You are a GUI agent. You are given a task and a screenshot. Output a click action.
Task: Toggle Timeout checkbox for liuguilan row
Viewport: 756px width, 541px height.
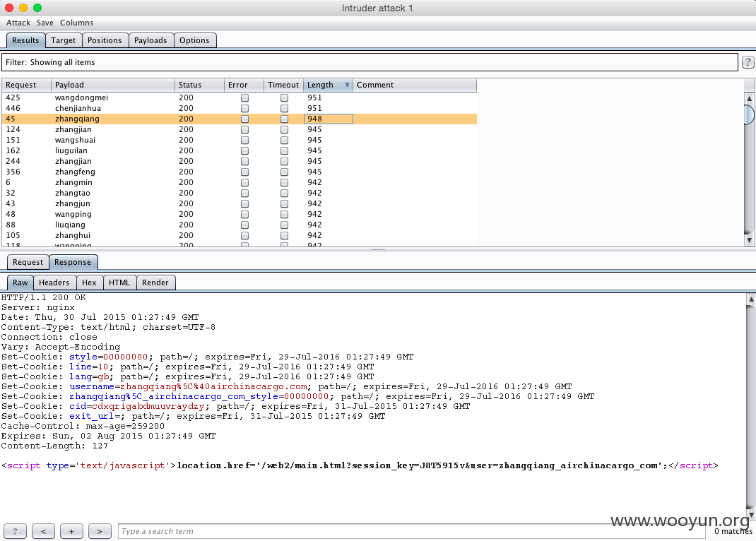click(x=285, y=150)
